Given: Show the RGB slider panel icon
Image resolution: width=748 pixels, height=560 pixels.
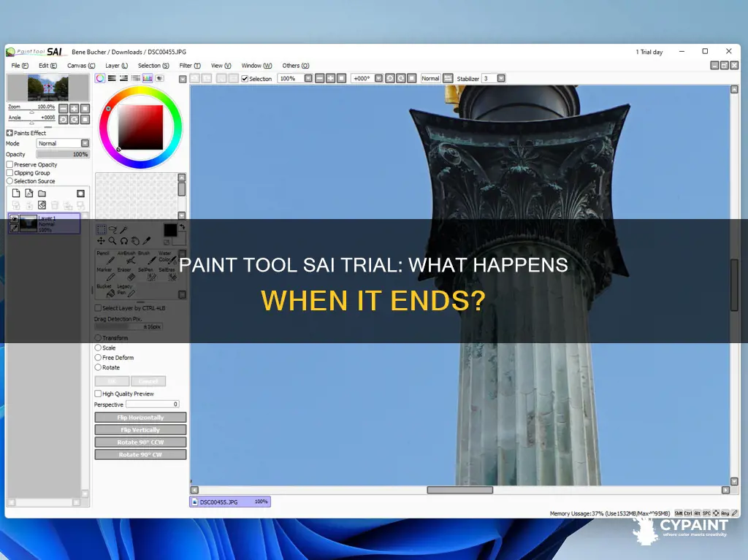Looking at the screenshot, I should coord(112,78).
